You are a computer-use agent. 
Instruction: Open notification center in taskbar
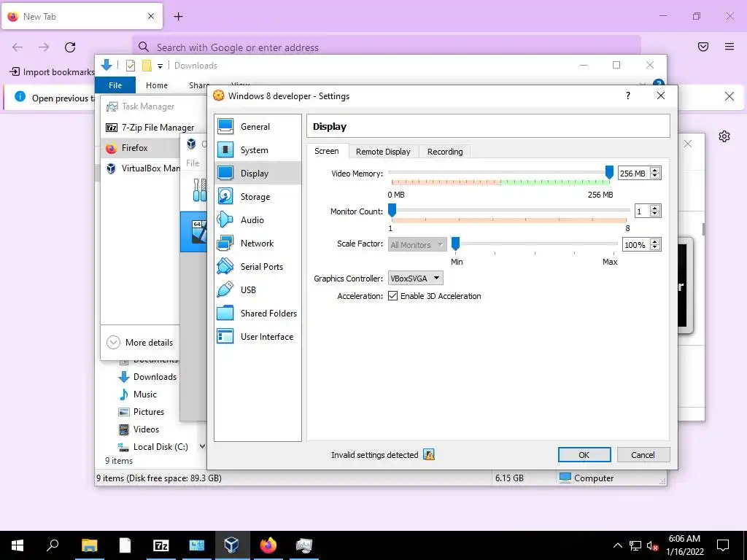pyautogui.click(x=723, y=545)
